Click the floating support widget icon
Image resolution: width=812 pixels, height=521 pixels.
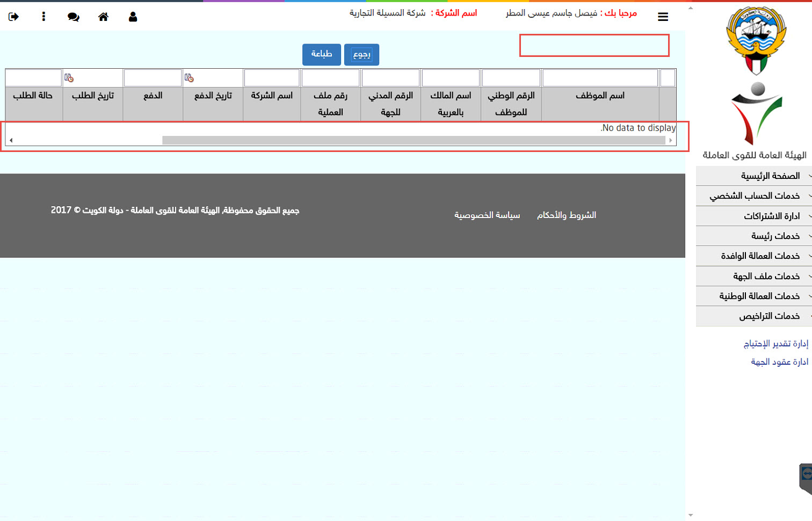806,478
